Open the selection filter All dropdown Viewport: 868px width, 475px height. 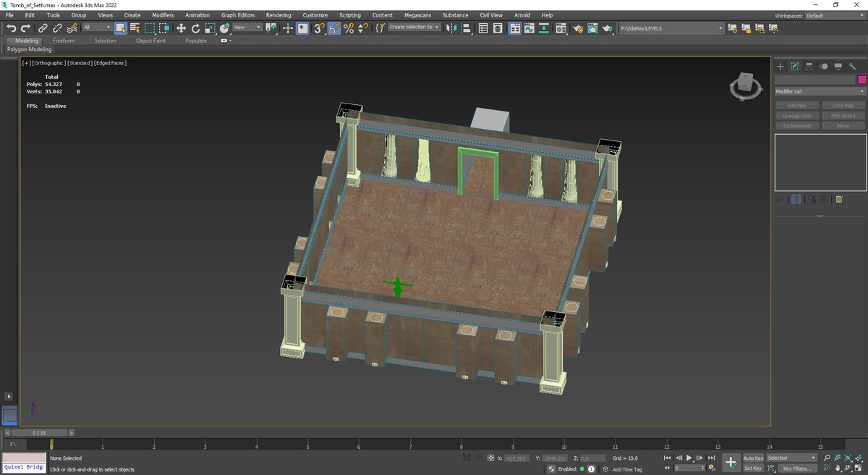click(x=96, y=28)
